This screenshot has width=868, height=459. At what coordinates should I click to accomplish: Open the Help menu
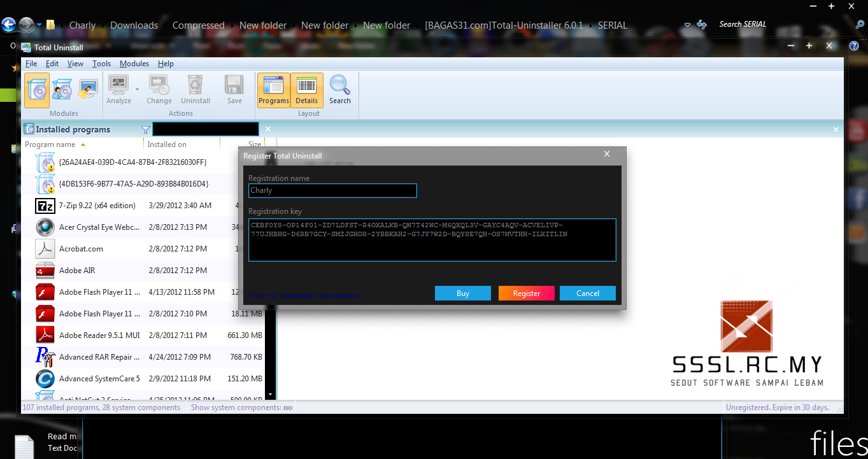(x=166, y=64)
